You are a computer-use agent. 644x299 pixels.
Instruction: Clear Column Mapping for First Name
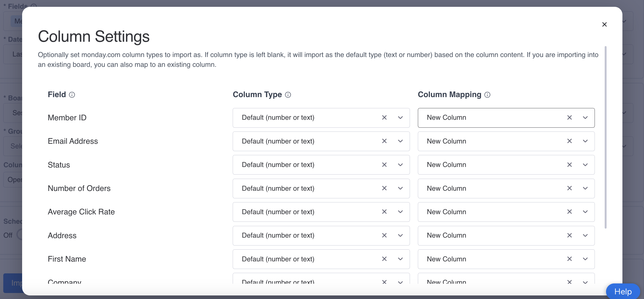click(x=569, y=259)
